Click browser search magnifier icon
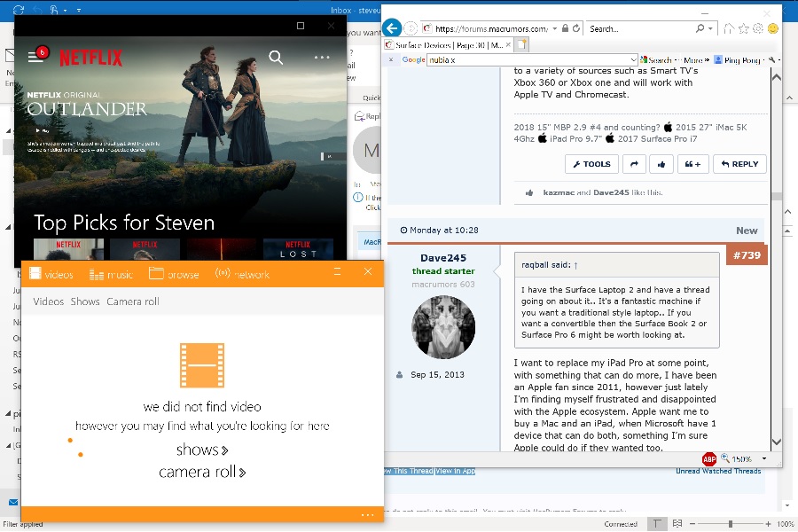 (x=700, y=28)
